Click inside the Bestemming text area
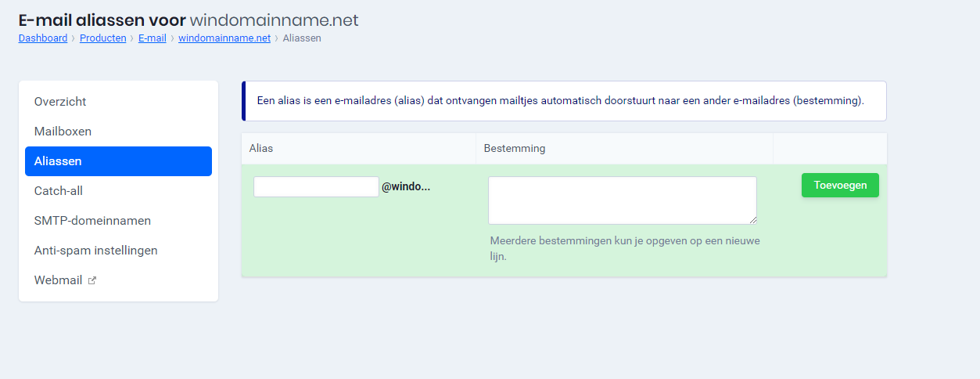 point(622,200)
